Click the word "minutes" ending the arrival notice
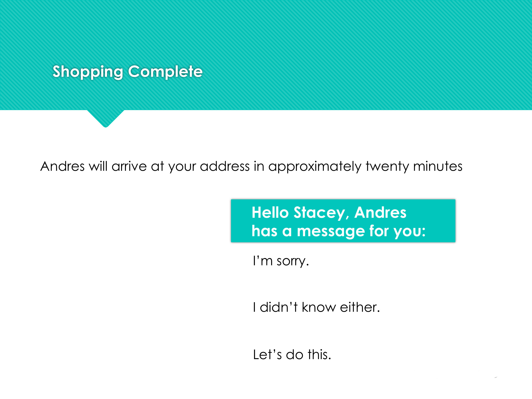 (x=438, y=167)
